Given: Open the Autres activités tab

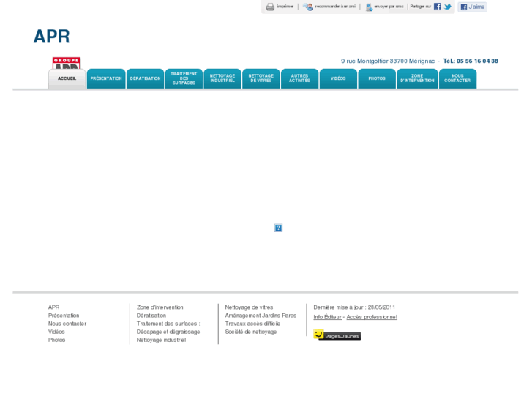Looking at the screenshot, I should click(x=299, y=78).
